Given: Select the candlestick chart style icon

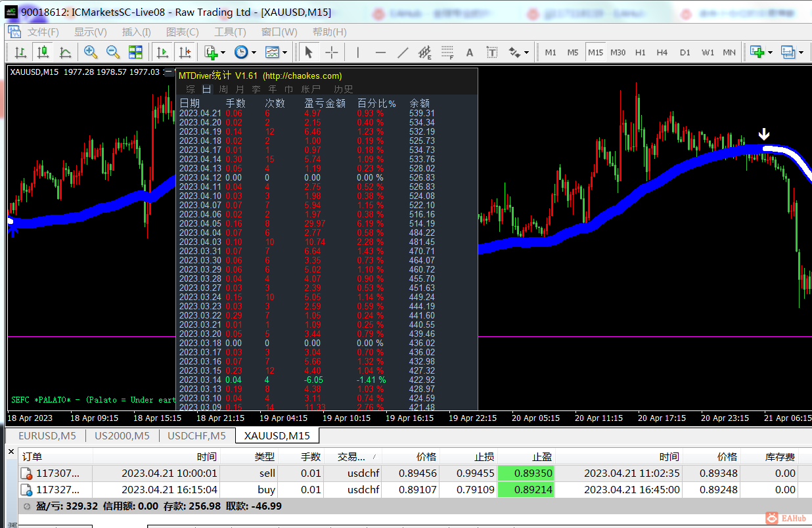Looking at the screenshot, I should point(43,53).
